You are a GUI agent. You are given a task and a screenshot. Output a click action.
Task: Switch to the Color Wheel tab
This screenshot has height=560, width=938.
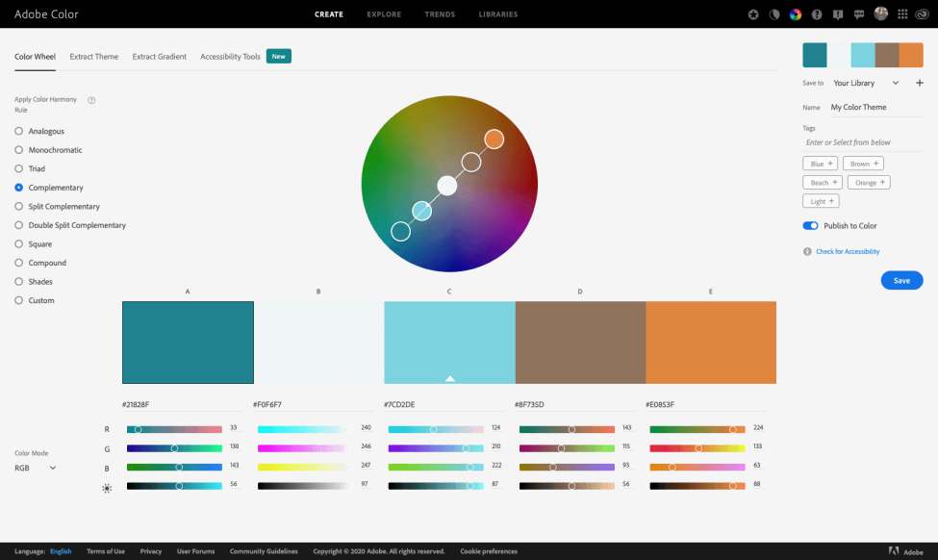[x=36, y=57]
